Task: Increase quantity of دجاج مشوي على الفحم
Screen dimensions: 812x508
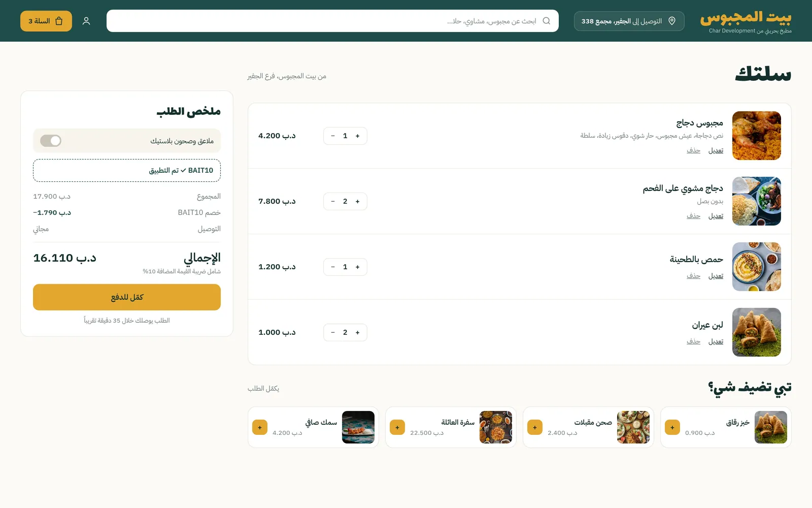Action: tap(358, 202)
